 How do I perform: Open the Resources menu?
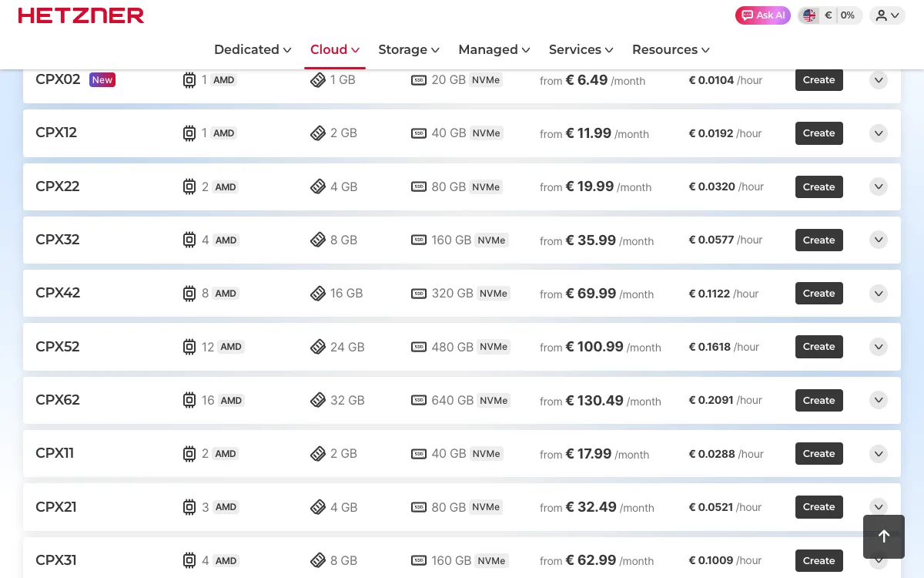point(671,49)
